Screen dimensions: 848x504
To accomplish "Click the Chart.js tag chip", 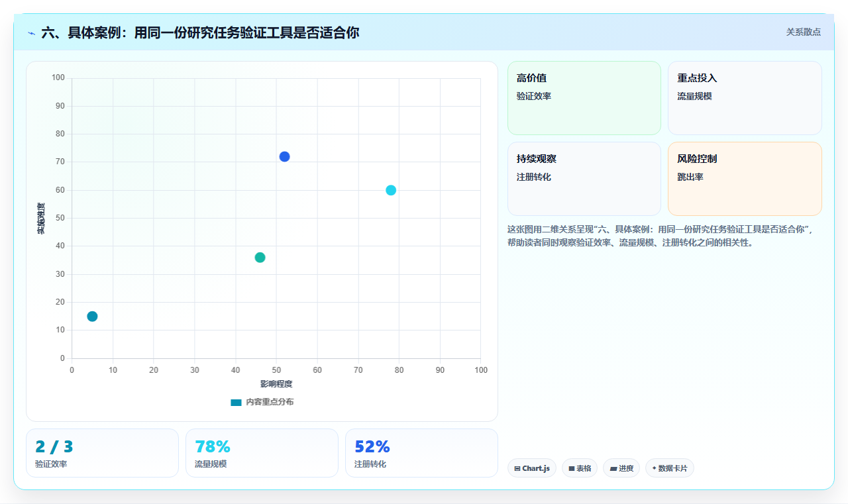I will tap(532, 468).
